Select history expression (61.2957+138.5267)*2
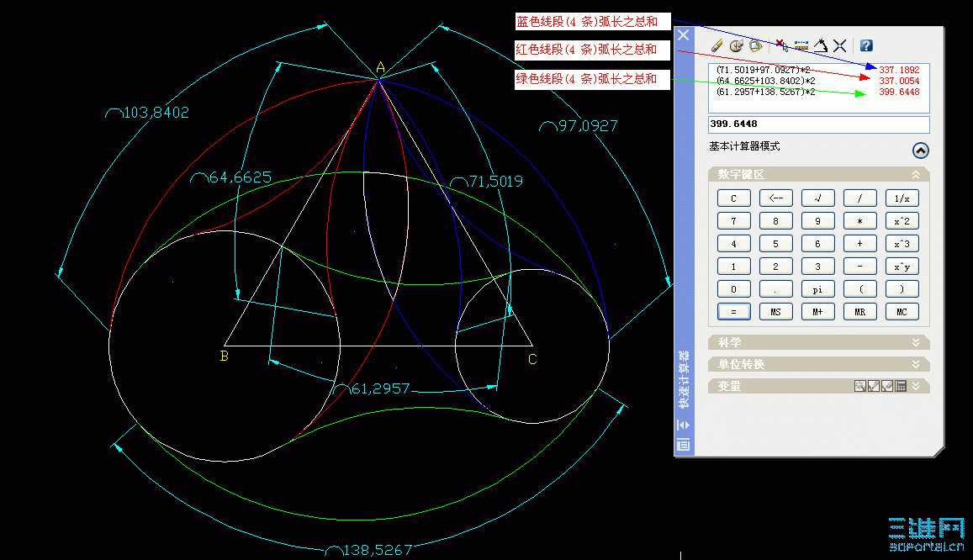This screenshot has width=973, height=560. (x=766, y=92)
